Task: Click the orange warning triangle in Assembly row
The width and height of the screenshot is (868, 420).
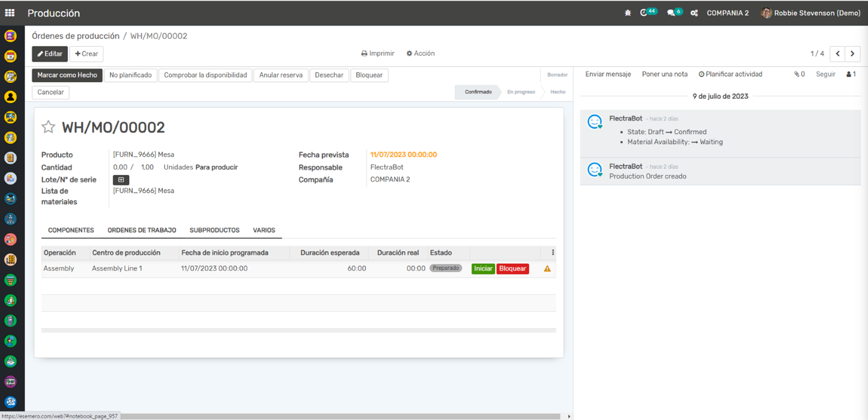Action: [547, 269]
